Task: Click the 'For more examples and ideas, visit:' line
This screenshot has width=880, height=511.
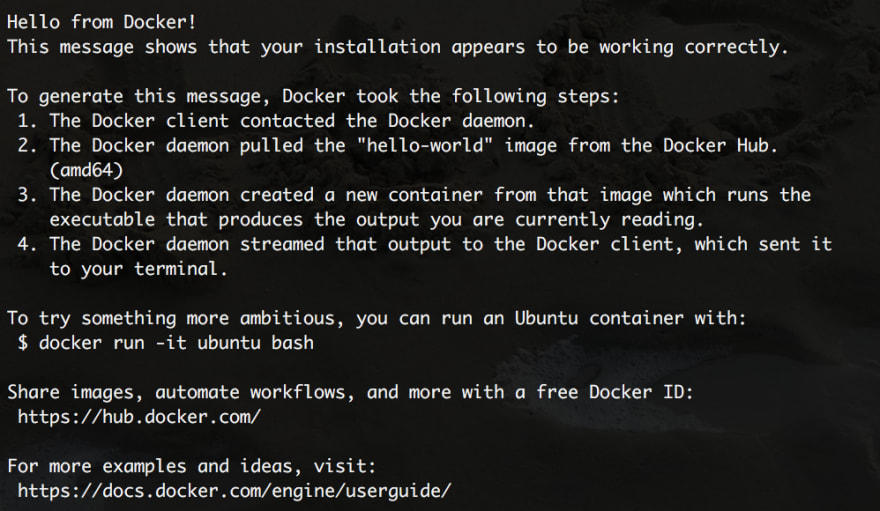Action: click(191, 466)
